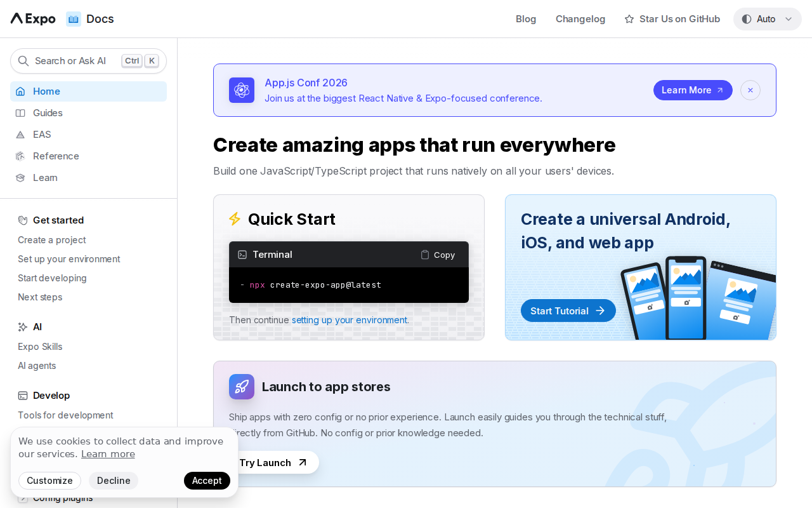Expand the Develop section in sidebar
The height and width of the screenshot is (508, 812).
tap(51, 395)
